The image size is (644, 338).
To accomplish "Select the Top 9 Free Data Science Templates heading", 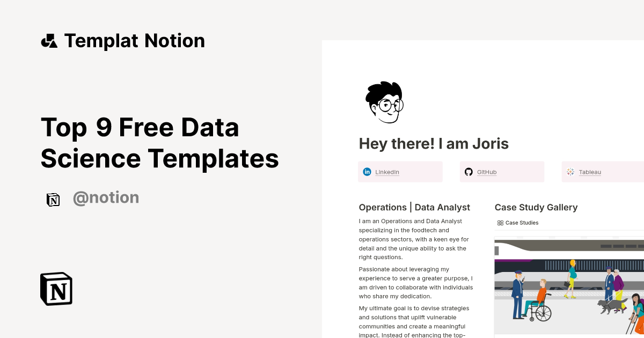I will click(160, 143).
